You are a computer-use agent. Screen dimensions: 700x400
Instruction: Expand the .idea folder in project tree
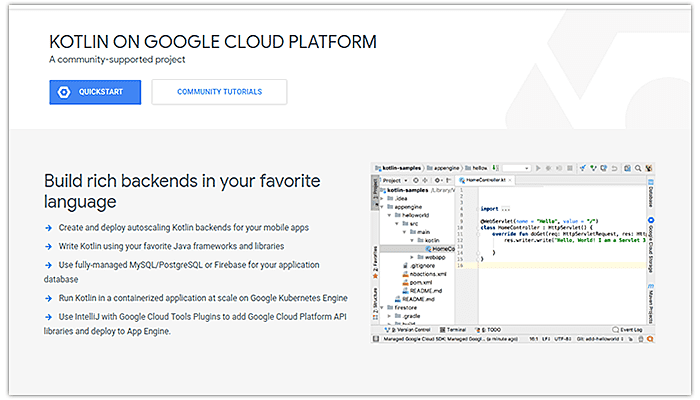coord(382,199)
